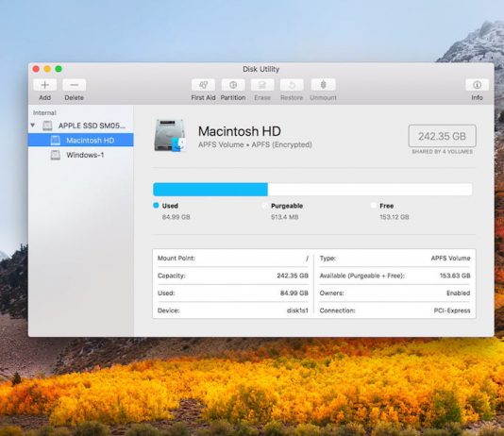Click the APFS Volume type value
Viewport: 504px width, 436px height.
[x=450, y=259]
